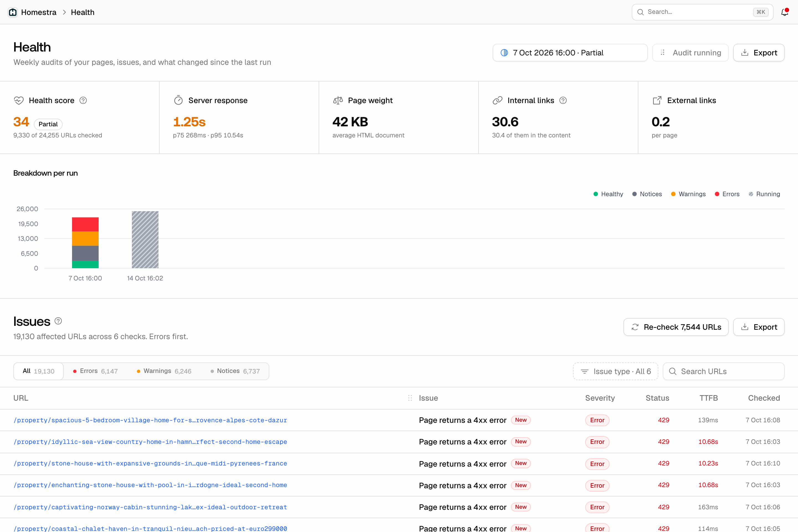Sort by the Severity column header
The width and height of the screenshot is (798, 532).
click(600, 398)
